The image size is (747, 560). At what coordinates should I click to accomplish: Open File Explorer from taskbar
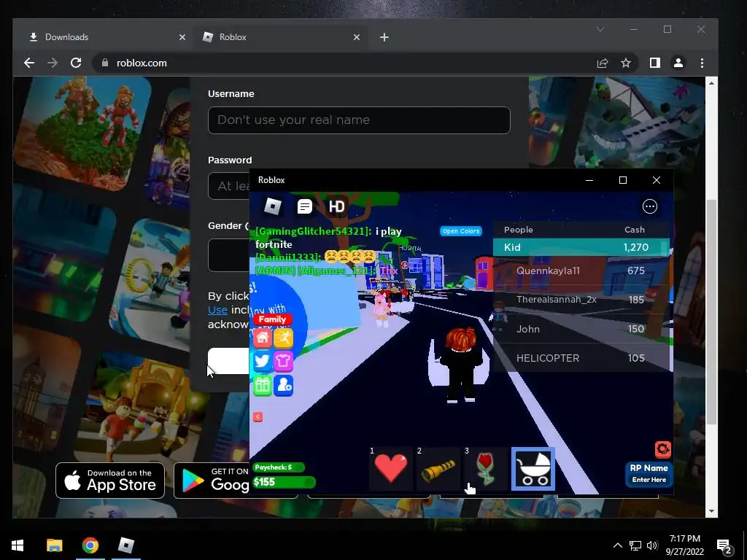pos(54,545)
